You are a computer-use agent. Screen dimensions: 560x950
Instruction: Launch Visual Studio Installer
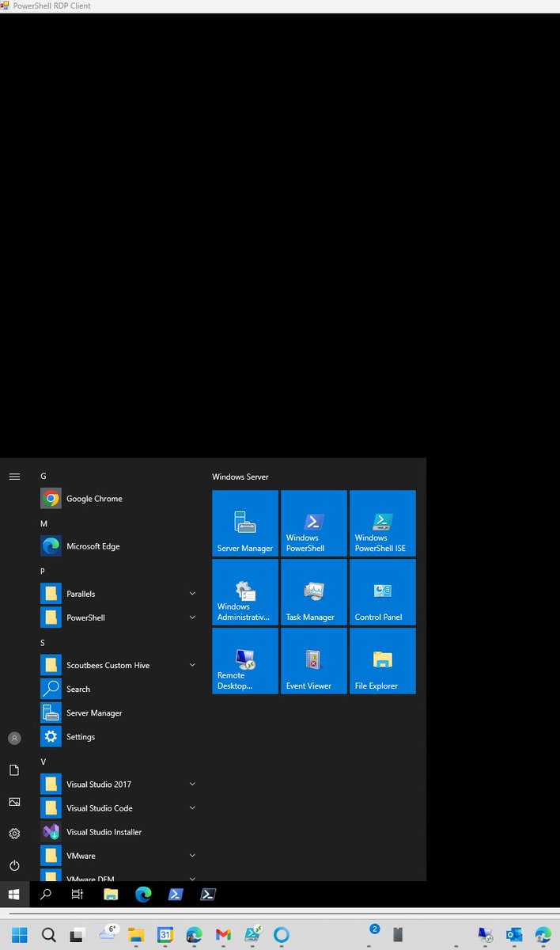[119, 832]
